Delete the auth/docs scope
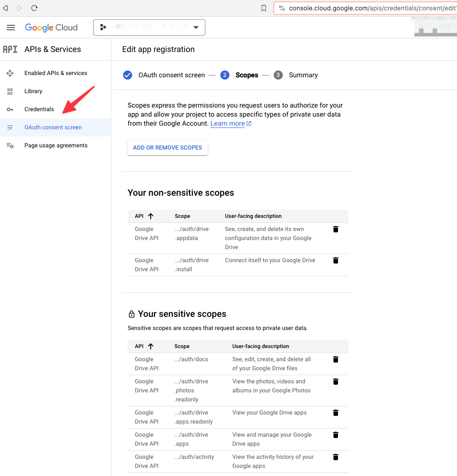457x476 pixels. pyautogui.click(x=335, y=359)
